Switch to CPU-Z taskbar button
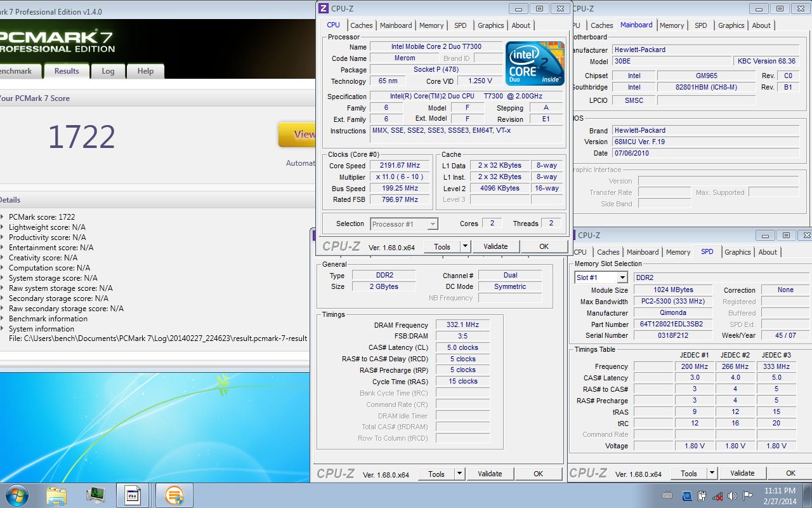Screen dimensions: 812x508 point(133,495)
